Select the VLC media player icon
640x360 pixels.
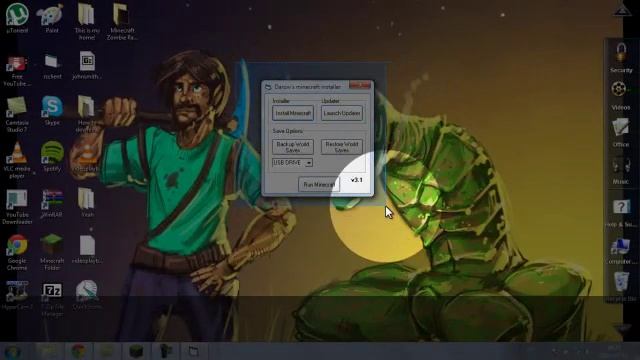tap(17, 160)
